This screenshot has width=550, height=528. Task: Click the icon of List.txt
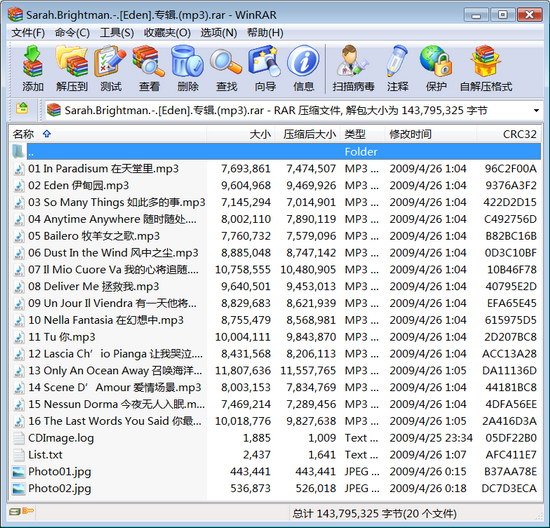click(x=19, y=455)
